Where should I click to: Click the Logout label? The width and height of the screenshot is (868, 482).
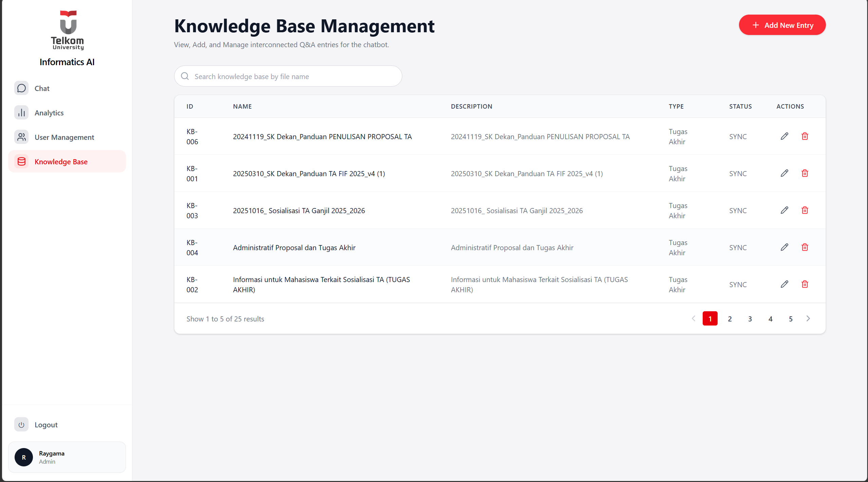[46, 425]
